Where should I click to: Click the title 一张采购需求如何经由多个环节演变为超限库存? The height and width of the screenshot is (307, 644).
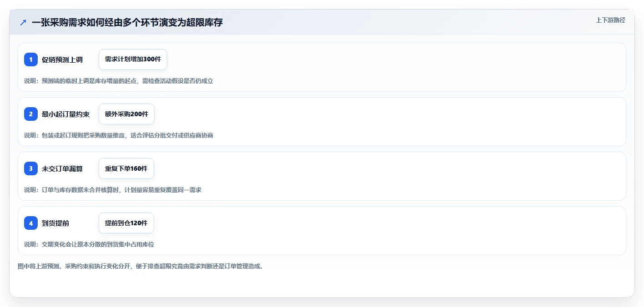tap(127, 22)
